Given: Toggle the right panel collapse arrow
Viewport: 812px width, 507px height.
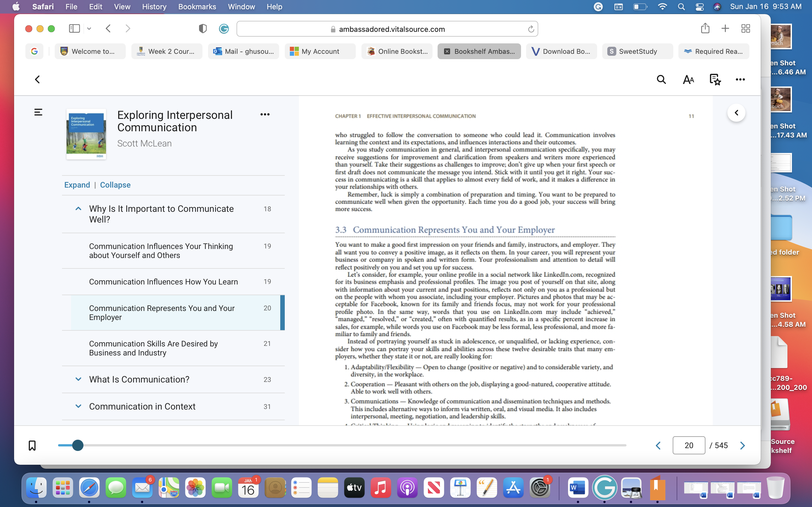Looking at the screenshot, I should pyautogui.click(x=736, y=113).
